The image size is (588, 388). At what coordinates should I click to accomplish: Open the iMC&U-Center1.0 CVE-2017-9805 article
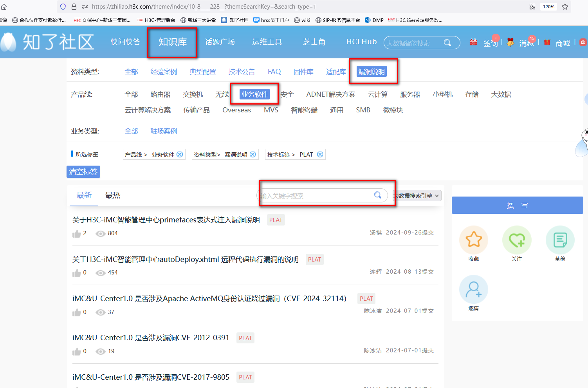click(151, 377)
